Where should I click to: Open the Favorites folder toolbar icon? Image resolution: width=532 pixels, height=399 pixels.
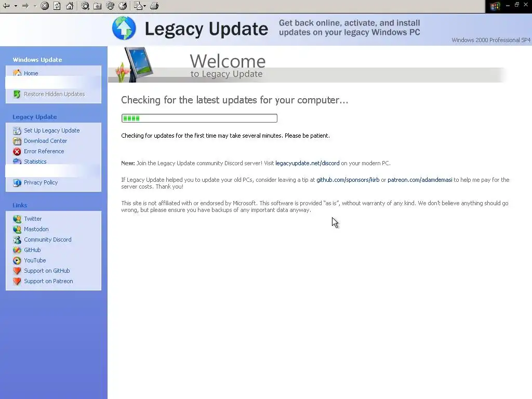tap(97, 6)
